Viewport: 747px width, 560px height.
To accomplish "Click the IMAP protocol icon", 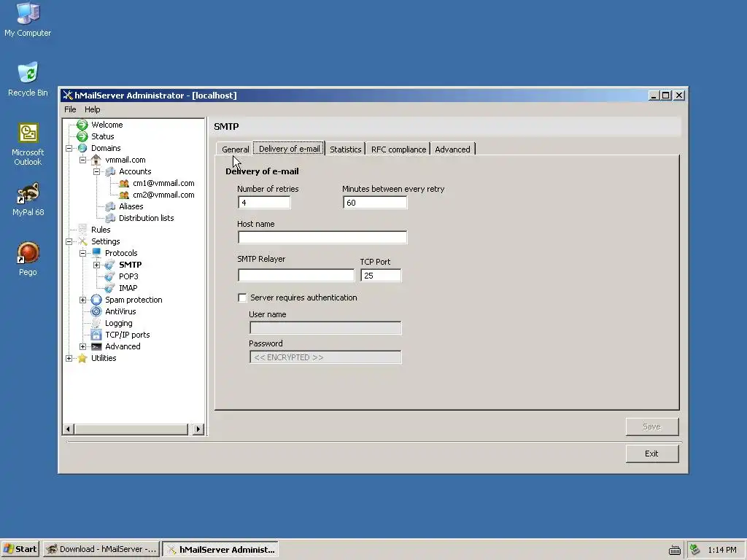I will pyautogui.click(x=110, y=288).
